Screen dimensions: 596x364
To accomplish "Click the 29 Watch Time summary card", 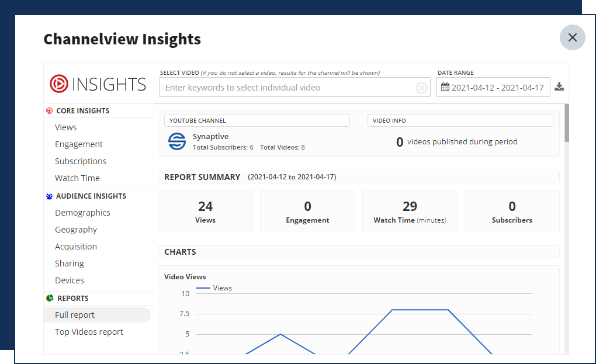I will (x=410, y=211).
